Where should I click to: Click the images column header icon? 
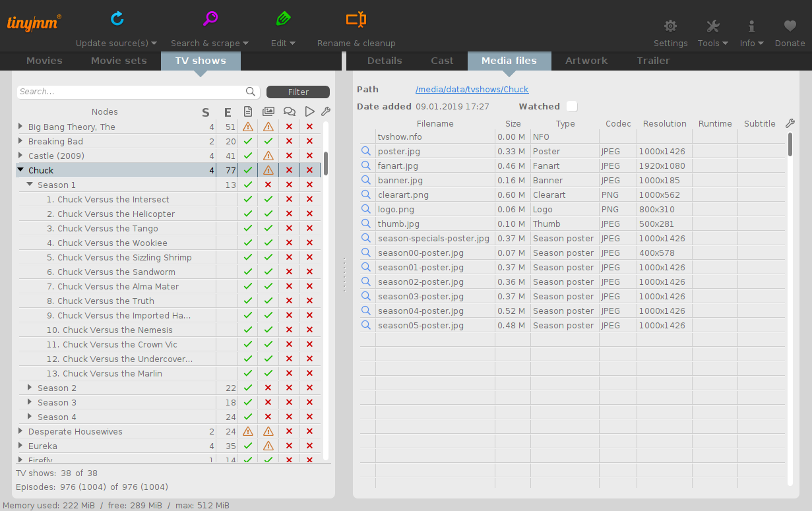[x=268, y=111]
